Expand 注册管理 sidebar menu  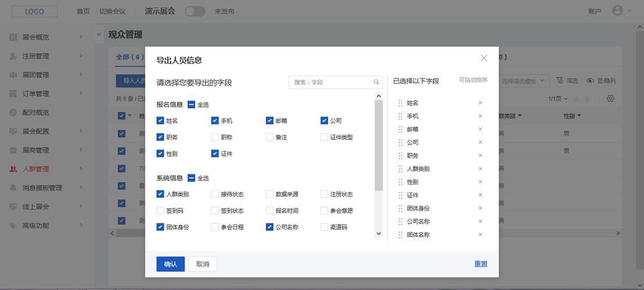(x=81, y=56)
